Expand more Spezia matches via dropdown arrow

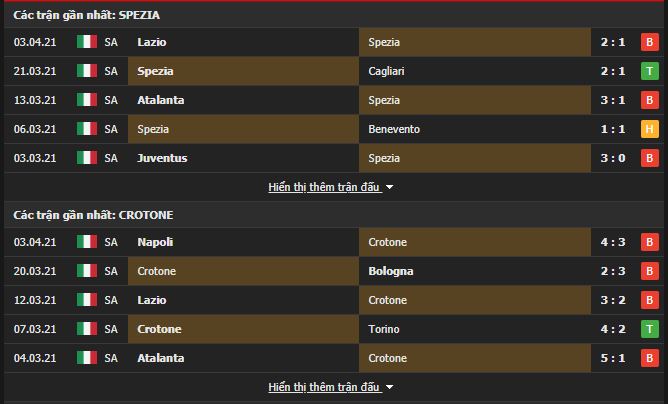click(389, 187)
